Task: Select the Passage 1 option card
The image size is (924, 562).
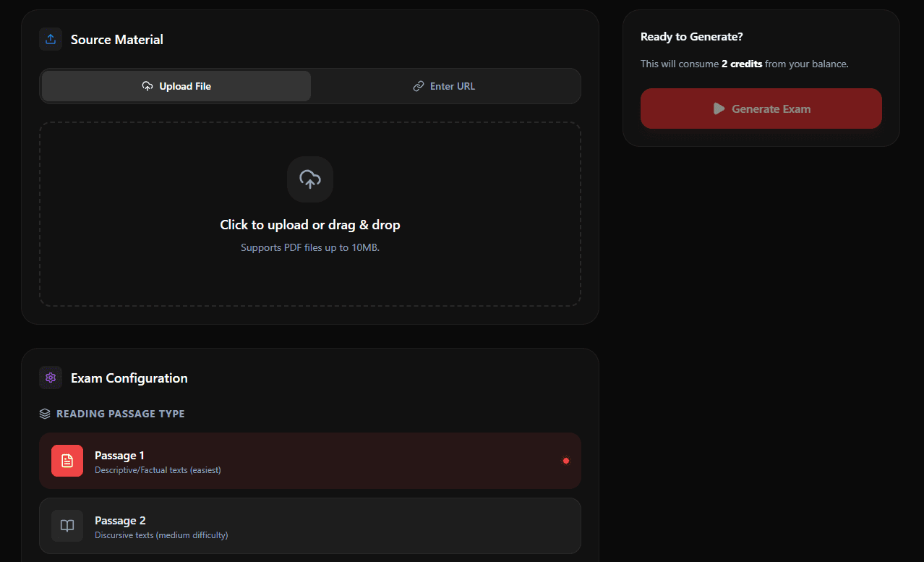Action: point(310,461)
